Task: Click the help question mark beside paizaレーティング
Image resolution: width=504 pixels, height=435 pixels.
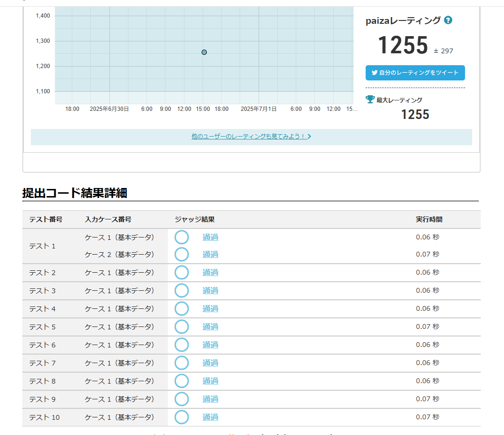Action: pyautogui.click(x=448, y=20)
